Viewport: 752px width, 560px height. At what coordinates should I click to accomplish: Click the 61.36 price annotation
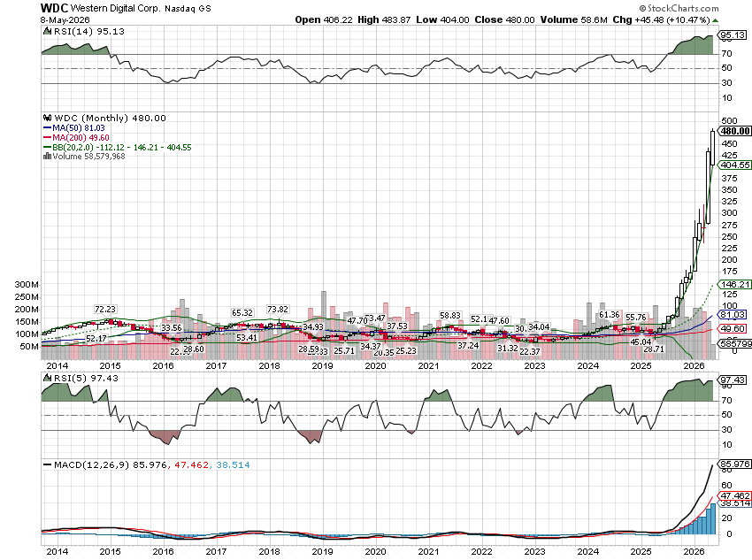pos(609,315)
